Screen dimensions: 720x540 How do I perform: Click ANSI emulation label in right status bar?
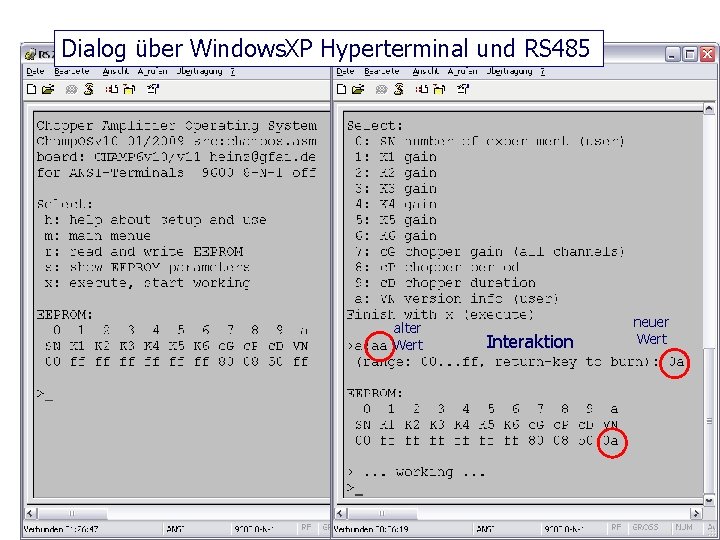click(485, 529)
